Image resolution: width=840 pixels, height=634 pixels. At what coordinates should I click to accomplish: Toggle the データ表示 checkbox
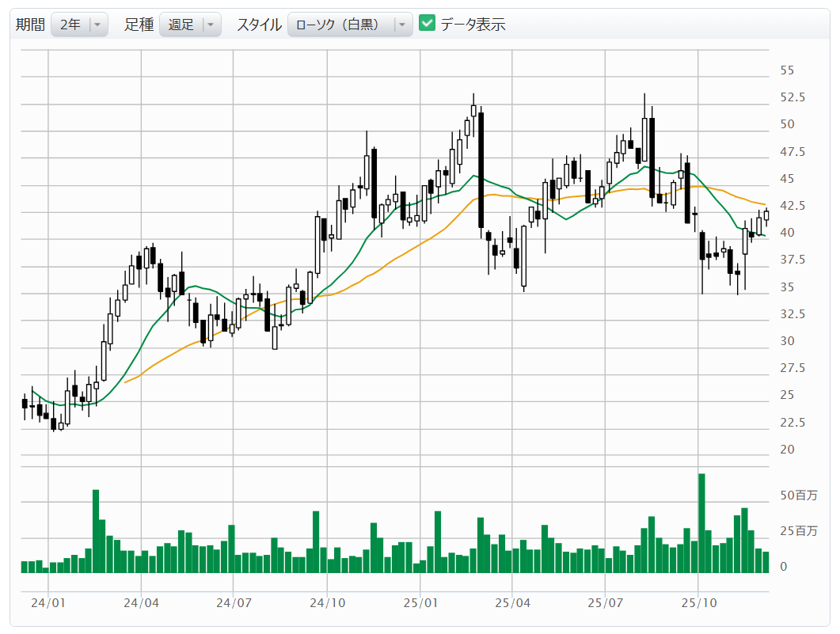(x=428, y=24)
